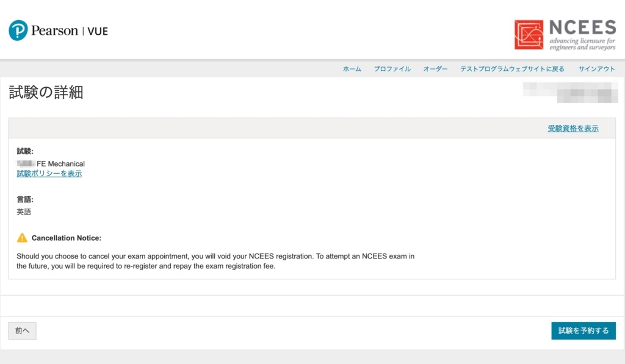The width and height of the screenshot is (625, 364).
Task: Select テストプログラムウェブサイトに戻る link
Action: point(512,69)
